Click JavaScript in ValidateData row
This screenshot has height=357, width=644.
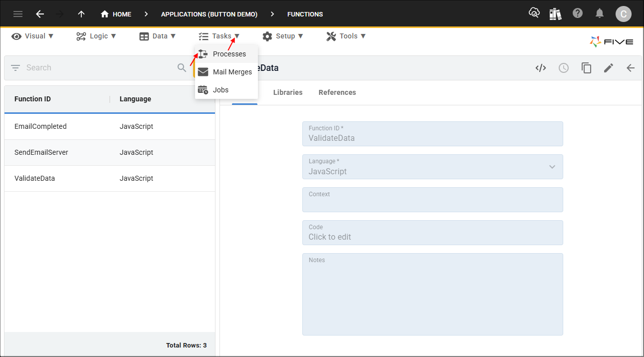[x=136, y=178]
